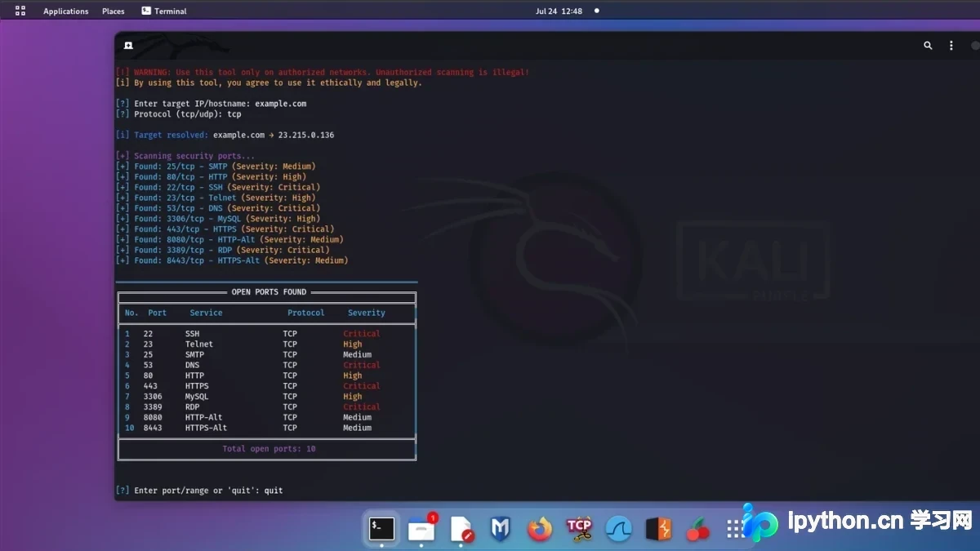Click the red WARNING line in the terminal
Screen dimensions: 980x551
point(323,72)
